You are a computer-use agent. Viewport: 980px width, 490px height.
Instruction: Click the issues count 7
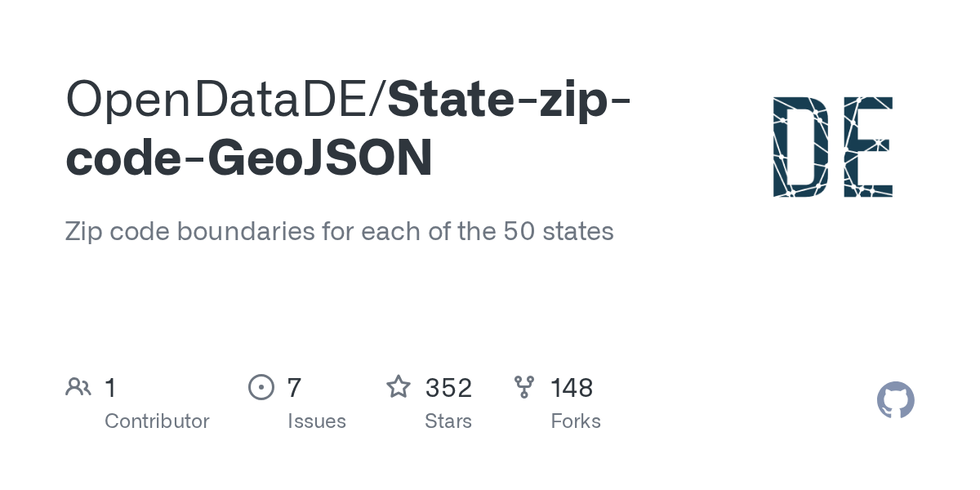tap(294, 387)
